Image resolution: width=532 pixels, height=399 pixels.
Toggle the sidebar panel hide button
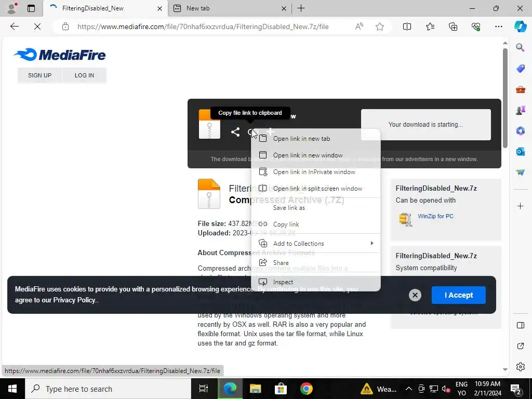[x=520, y=325]
